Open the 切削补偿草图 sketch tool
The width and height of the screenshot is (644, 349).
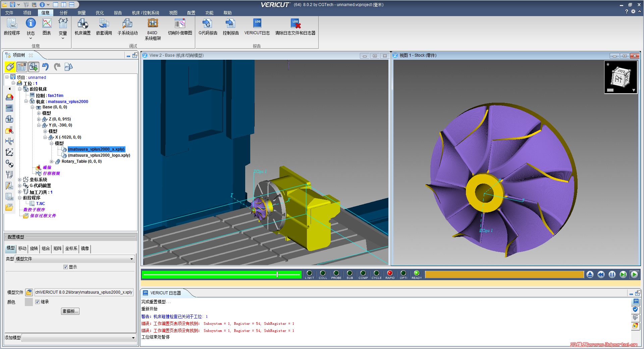click(x=180, y=27)
